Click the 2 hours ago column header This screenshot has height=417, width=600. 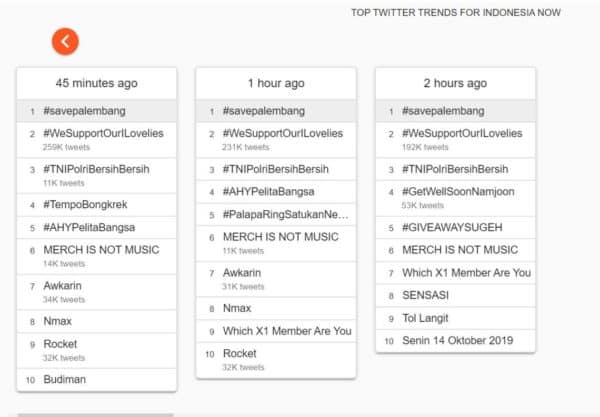(x=455, y=84)
